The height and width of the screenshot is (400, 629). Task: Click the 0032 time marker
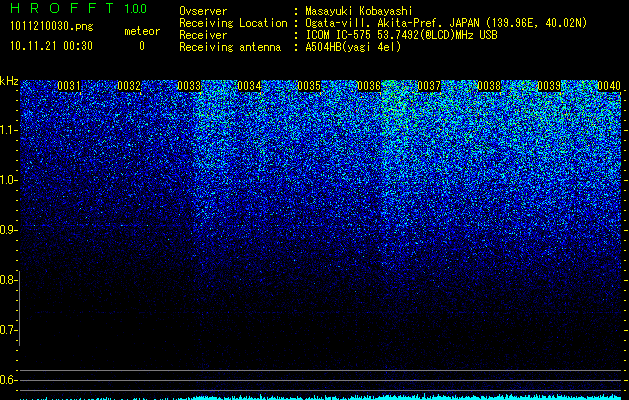(129, 86)
